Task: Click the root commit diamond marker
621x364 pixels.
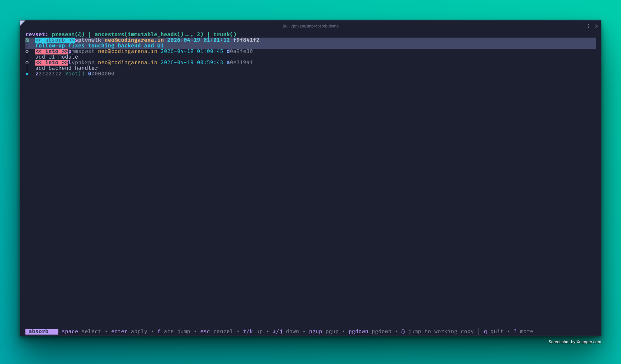Action: point(27,74)
